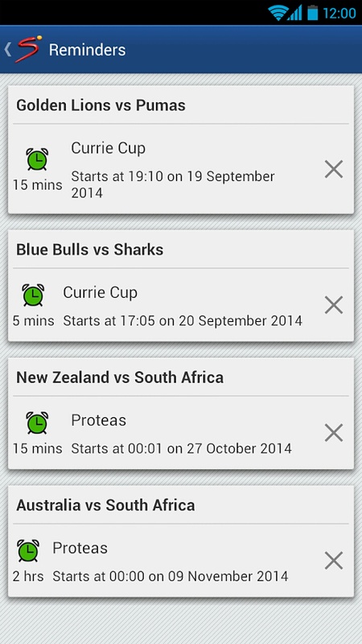
Task: Select Australia vs South Africa title
Action: (x=105, y=506)
